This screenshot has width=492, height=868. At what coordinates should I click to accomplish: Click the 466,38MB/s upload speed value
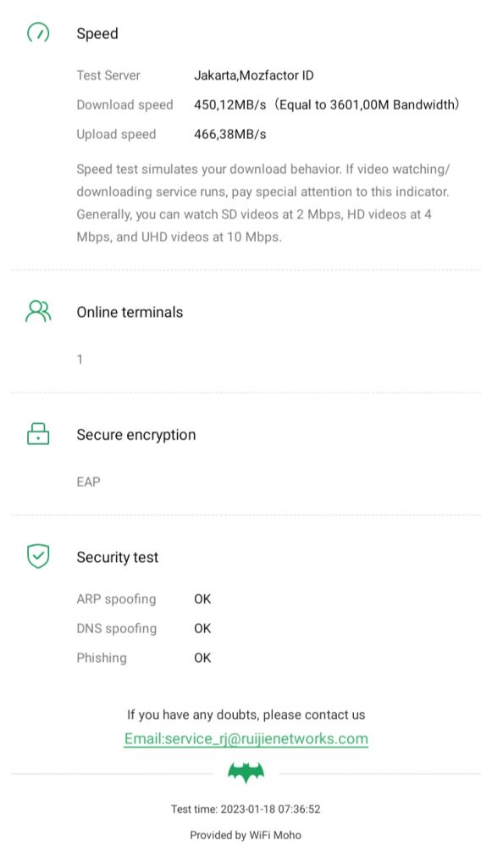[x=230, y=134]
